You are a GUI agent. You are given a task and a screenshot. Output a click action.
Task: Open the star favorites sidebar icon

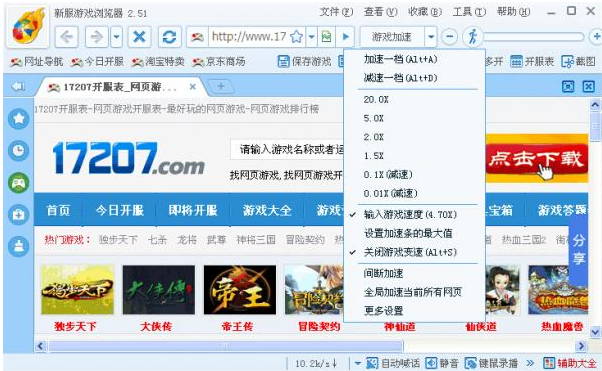(18, 118)
